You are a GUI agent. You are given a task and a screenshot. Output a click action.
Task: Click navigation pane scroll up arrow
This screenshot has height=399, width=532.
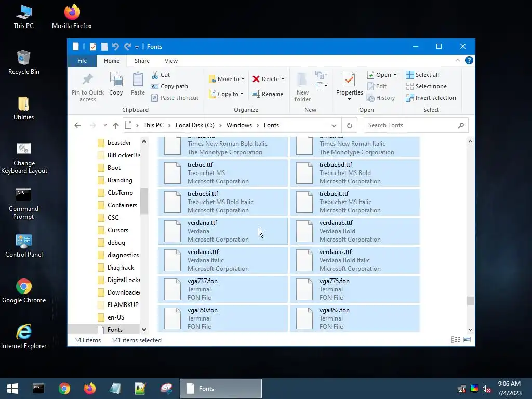click(x=144, y=141)
